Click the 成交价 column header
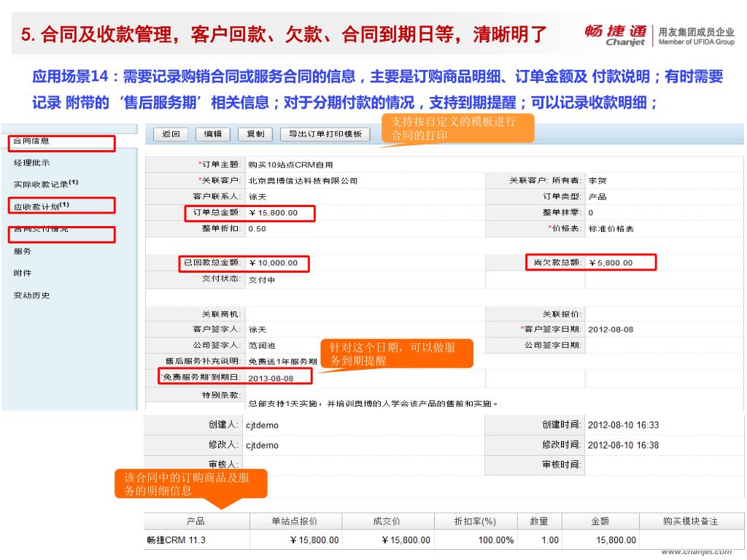 coord(387,521)
